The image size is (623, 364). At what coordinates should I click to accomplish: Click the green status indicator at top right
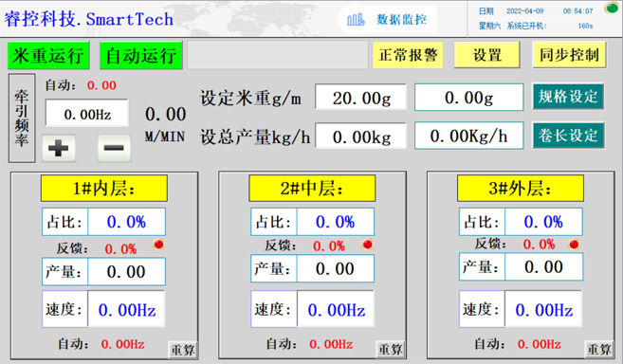click(x=612, y=8)
